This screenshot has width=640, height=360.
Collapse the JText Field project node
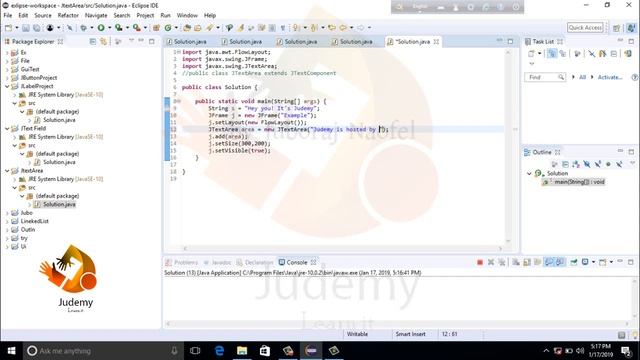pos(7,128)
